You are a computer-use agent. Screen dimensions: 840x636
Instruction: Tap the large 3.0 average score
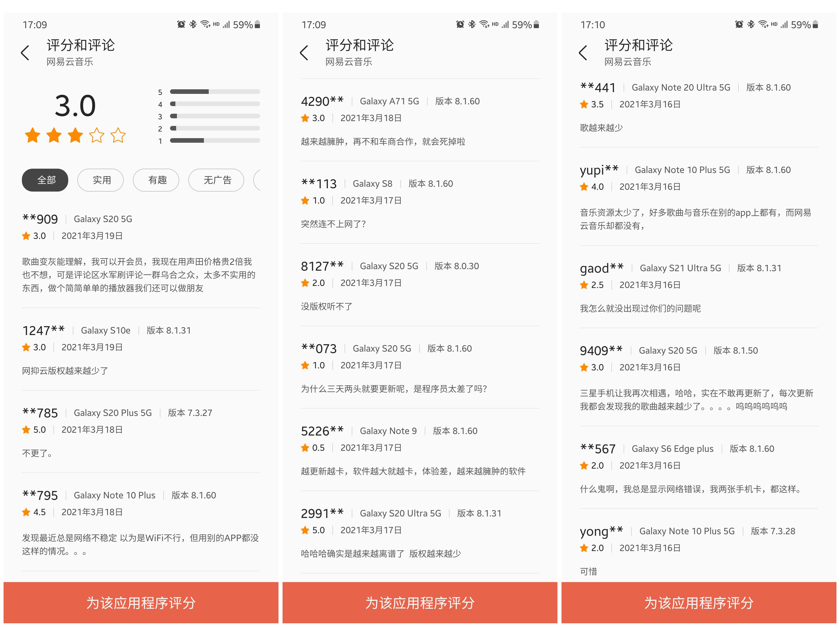[75, 106]
